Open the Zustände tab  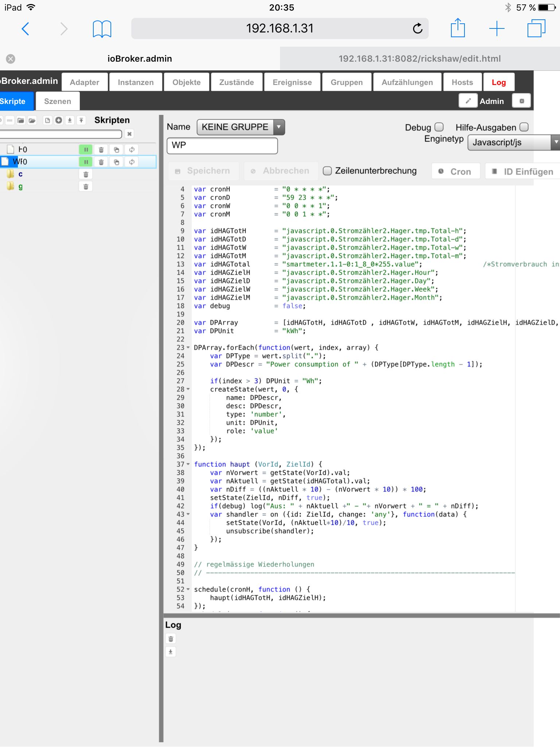237,82
